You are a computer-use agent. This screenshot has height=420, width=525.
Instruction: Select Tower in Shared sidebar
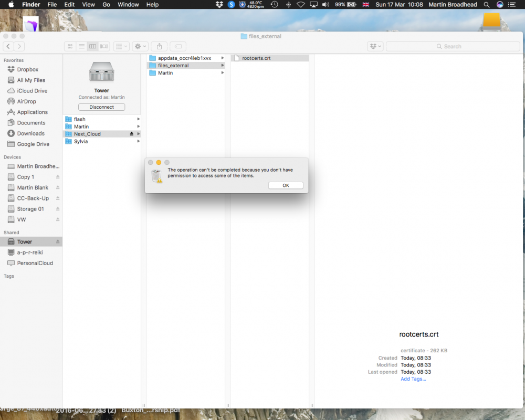point(31,241)
